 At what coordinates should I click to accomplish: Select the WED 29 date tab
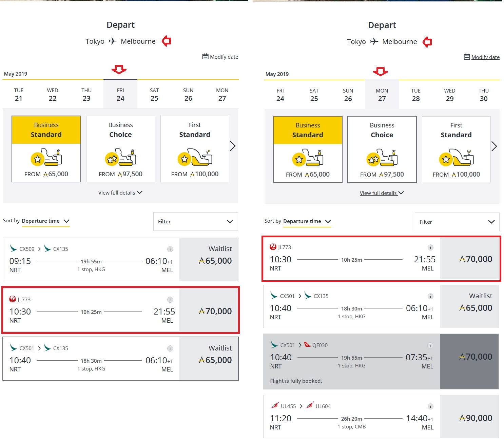tap(449, 95)
